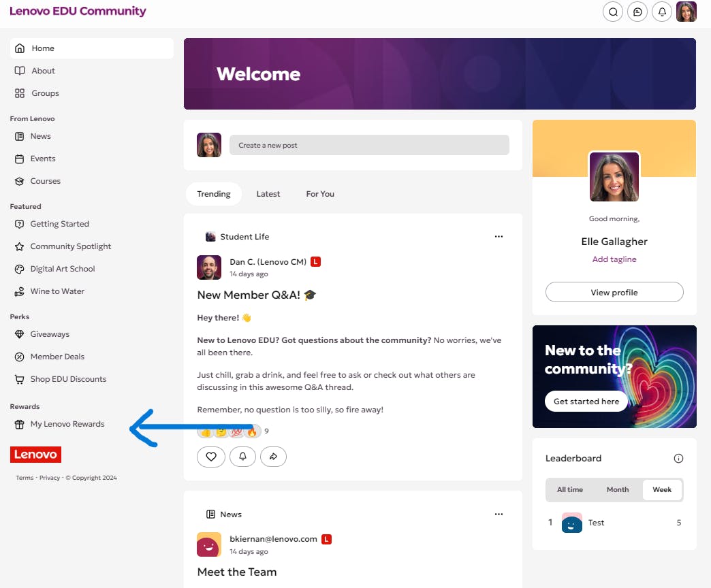711x588 pixels.
Task: Open options menu on News post
Action: point(499,514)
